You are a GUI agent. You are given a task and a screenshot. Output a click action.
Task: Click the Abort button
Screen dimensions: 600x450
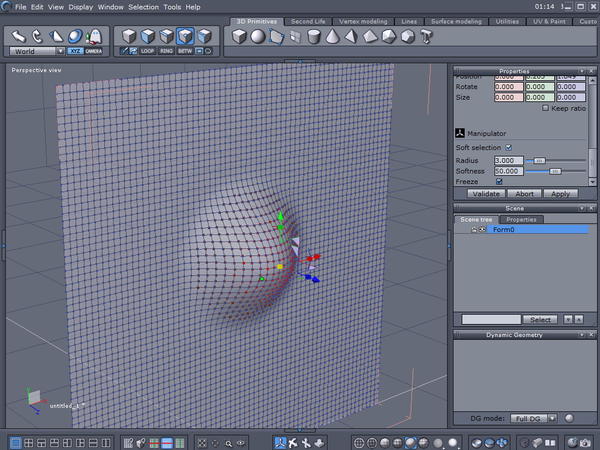point(524,194)
